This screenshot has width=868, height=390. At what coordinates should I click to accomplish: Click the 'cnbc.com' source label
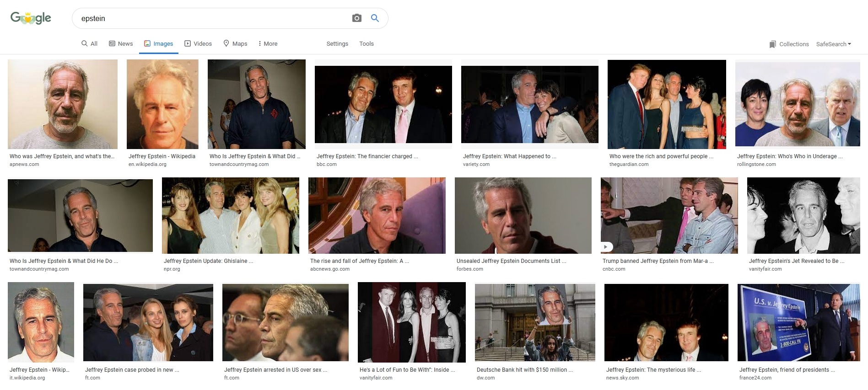click(614, 269)
